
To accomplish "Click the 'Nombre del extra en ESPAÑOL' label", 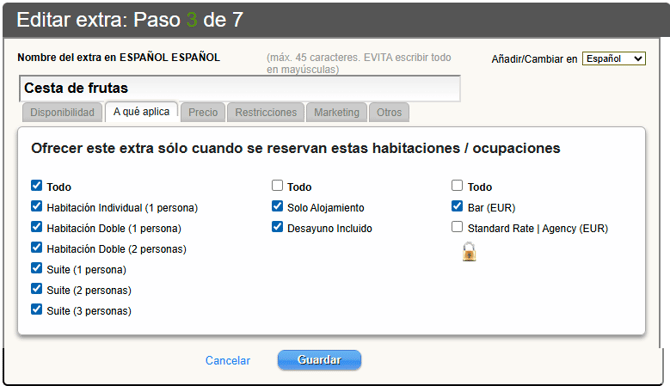I will pyautogui.click(x=119, y=57).
